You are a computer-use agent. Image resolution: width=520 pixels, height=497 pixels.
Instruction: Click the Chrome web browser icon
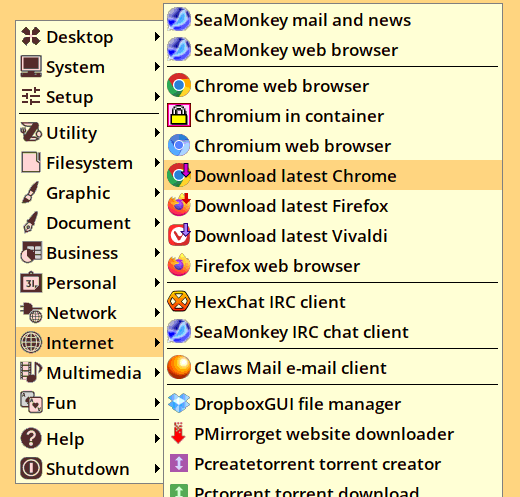click(x=179, y=85)
